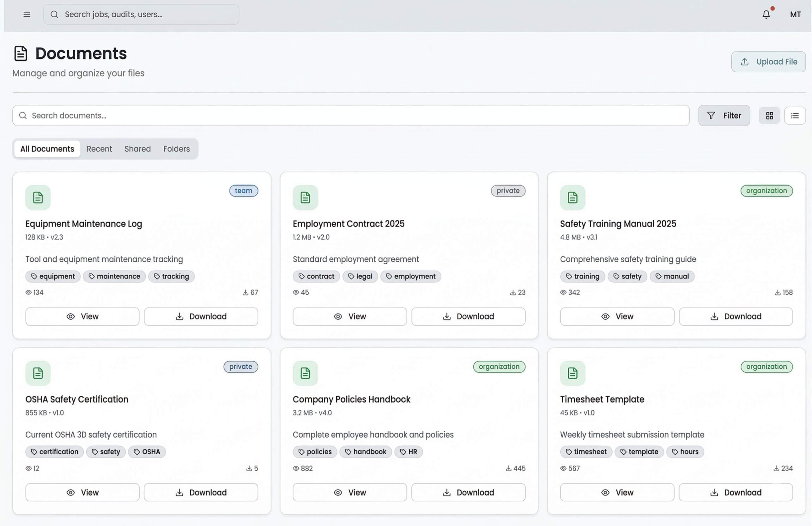Click Equipment Maintenance Log document icon
The image size is (812, 526).
38,198
